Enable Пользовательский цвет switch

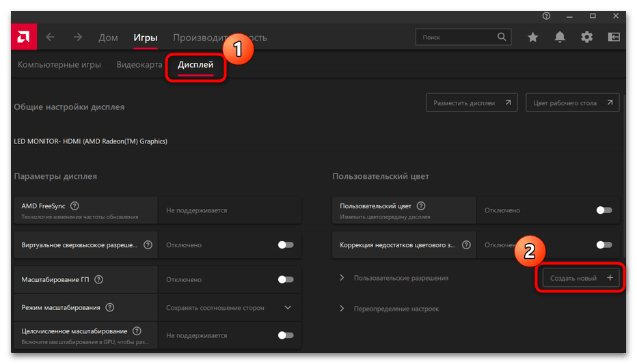(x=604, y=210)
